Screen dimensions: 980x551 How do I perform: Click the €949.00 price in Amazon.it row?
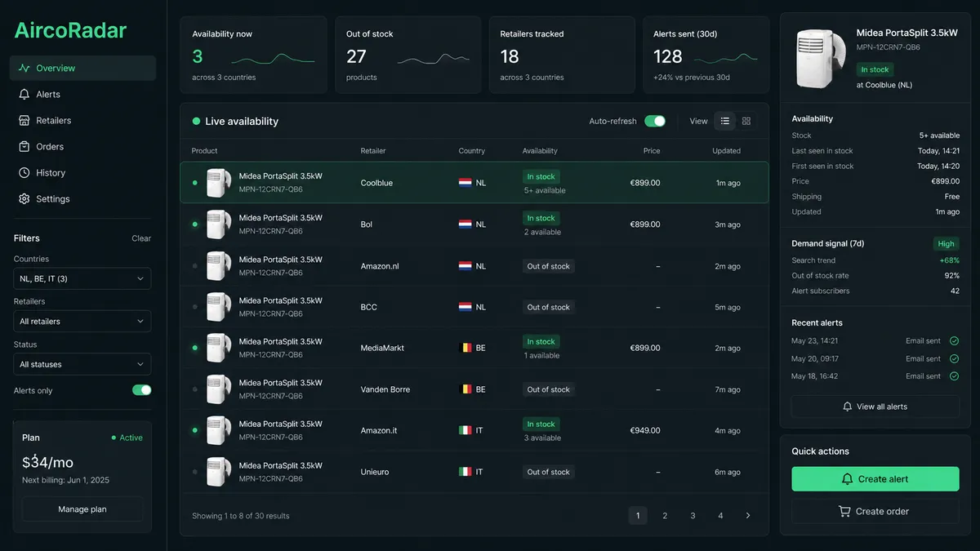tap(645, 430)
